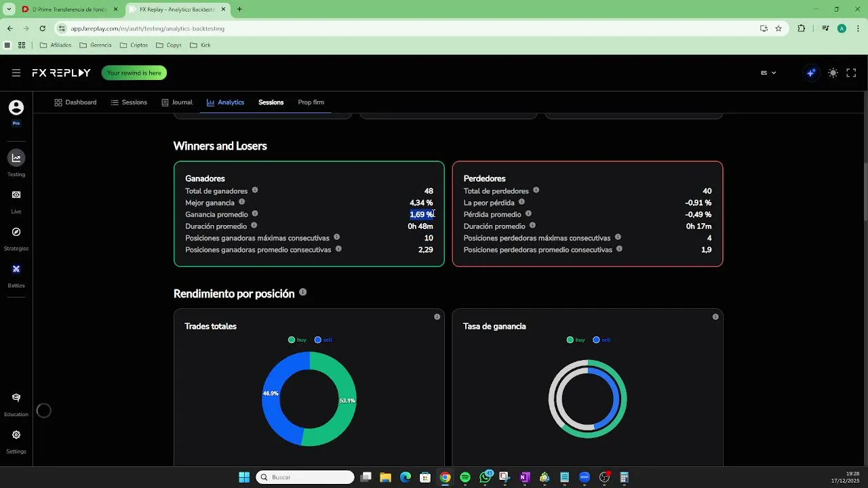868x488 pixels.
Task: Expand the Afiliados bookmark folder
Action: tap(56, 45)
